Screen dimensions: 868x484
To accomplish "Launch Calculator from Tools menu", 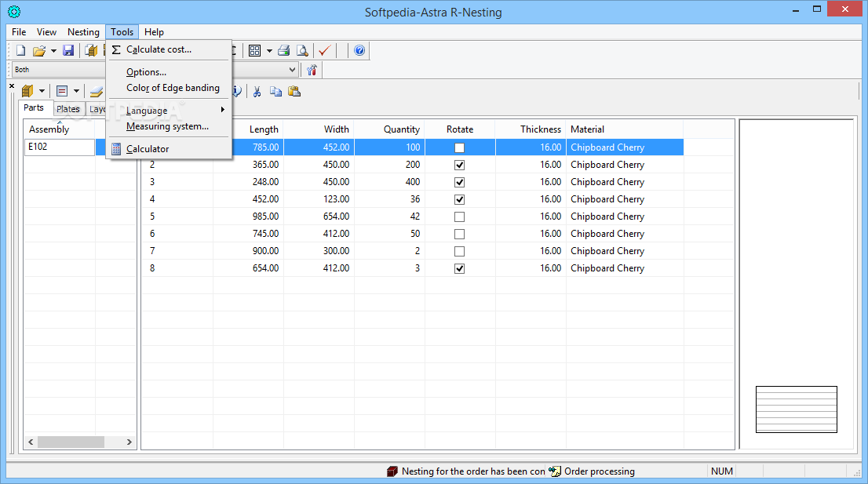I will coord(169,149).
